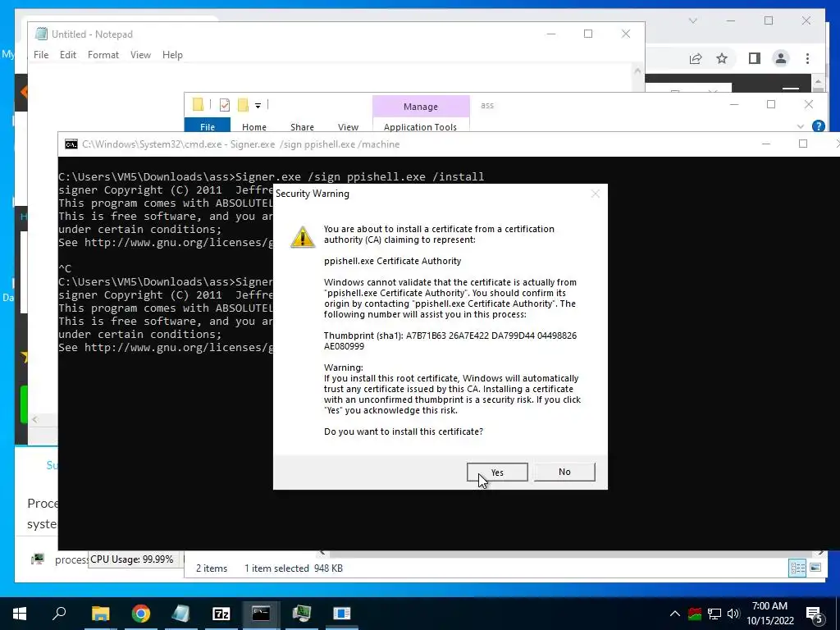Switch Explorer to large icons view

tap(815, 568)
